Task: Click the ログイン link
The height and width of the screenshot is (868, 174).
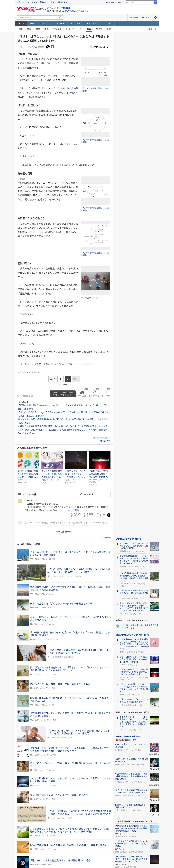Action: click(x=51, y=11)
